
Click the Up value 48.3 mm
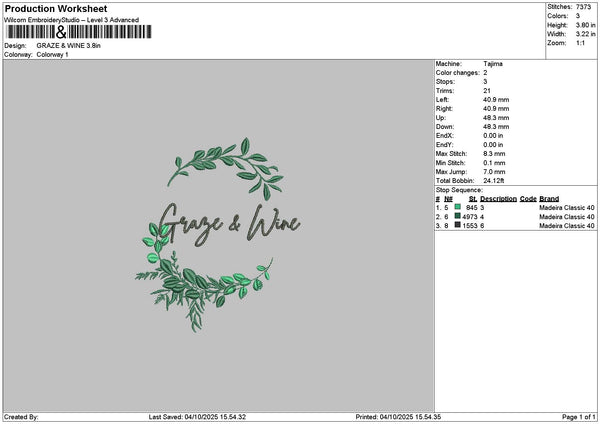tap(496, 118)
